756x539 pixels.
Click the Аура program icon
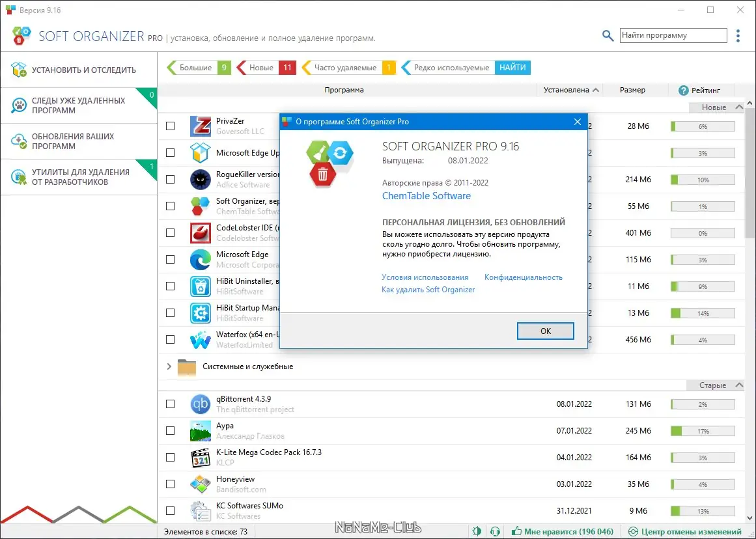pyautogui.click(x=200, y=431)
